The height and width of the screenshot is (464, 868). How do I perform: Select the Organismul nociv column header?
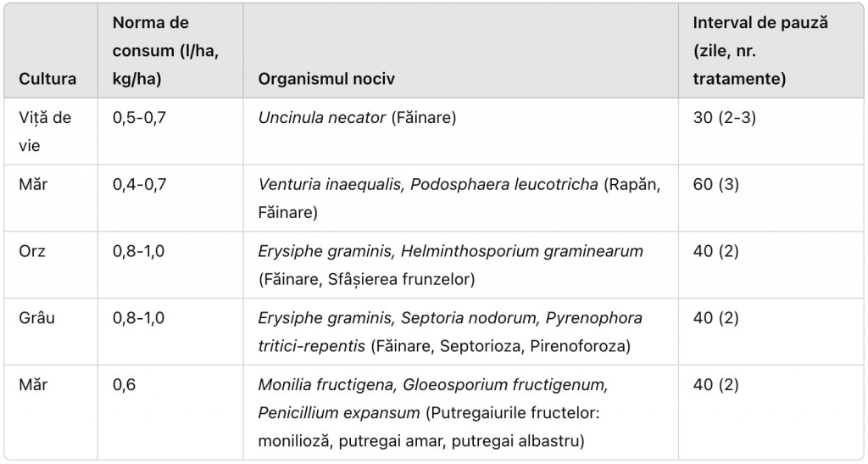point(325,79)
